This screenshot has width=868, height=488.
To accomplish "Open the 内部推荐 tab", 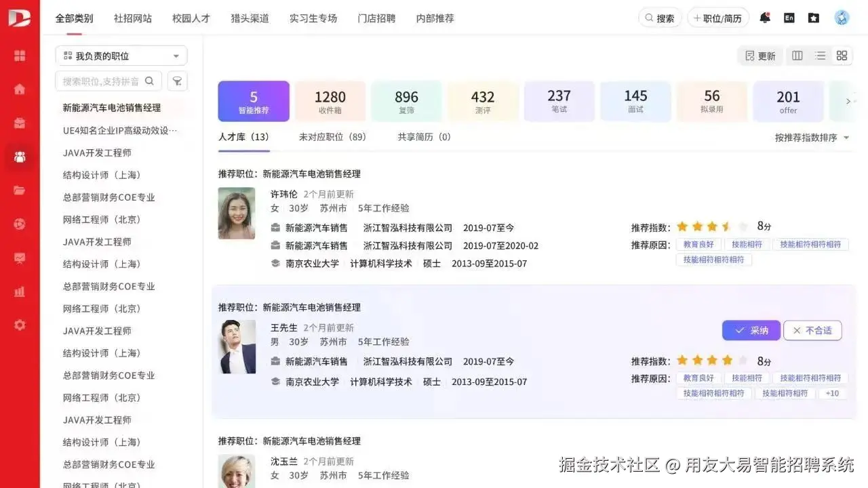I will point(435,18).
